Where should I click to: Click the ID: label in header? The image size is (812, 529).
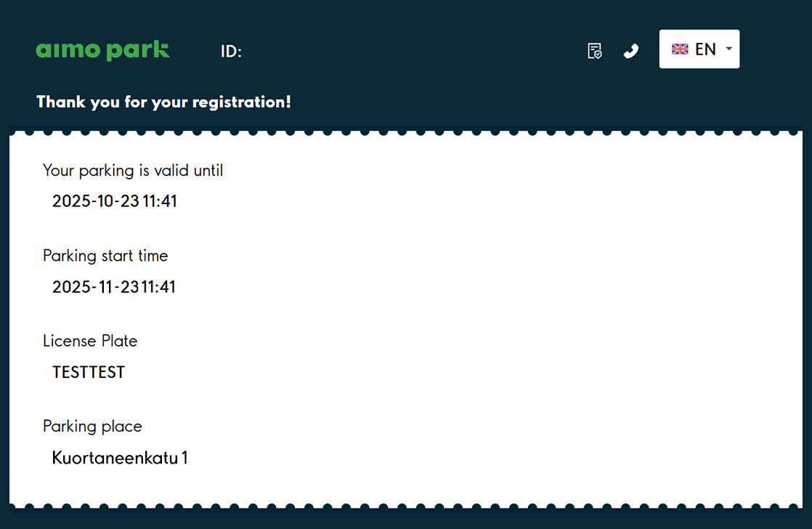(x=231, y=52)
